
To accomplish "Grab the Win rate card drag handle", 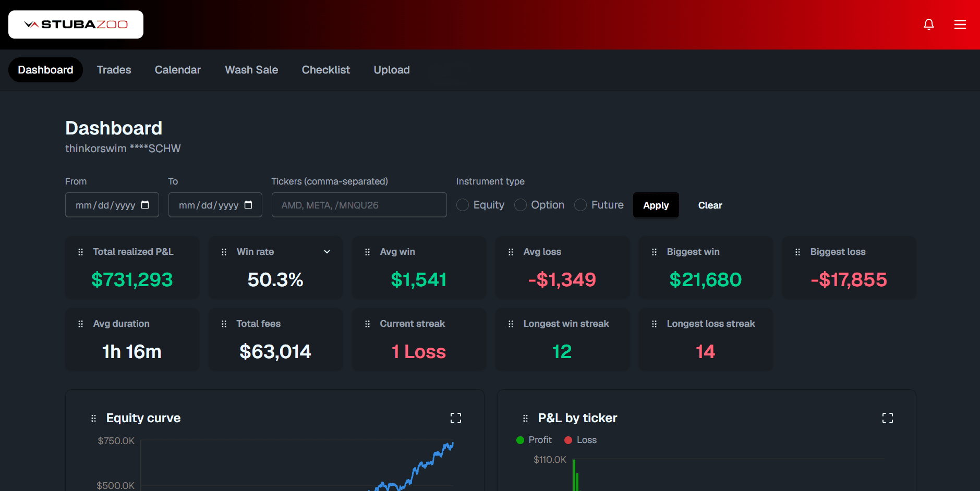I will 224,252.
